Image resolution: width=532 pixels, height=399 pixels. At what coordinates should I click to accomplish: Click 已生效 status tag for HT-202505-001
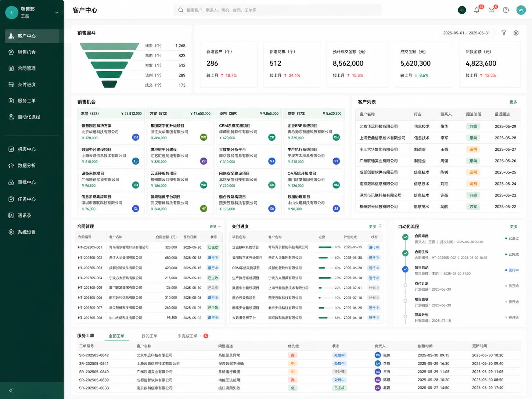coord(213,247)
